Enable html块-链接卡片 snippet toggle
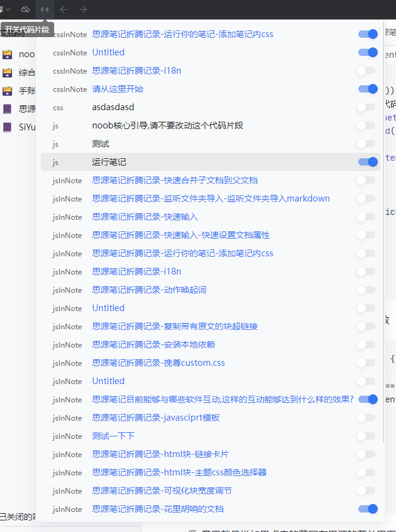This screenshot has width=396, height=532. pyautogui.click(x=366, y=454)
